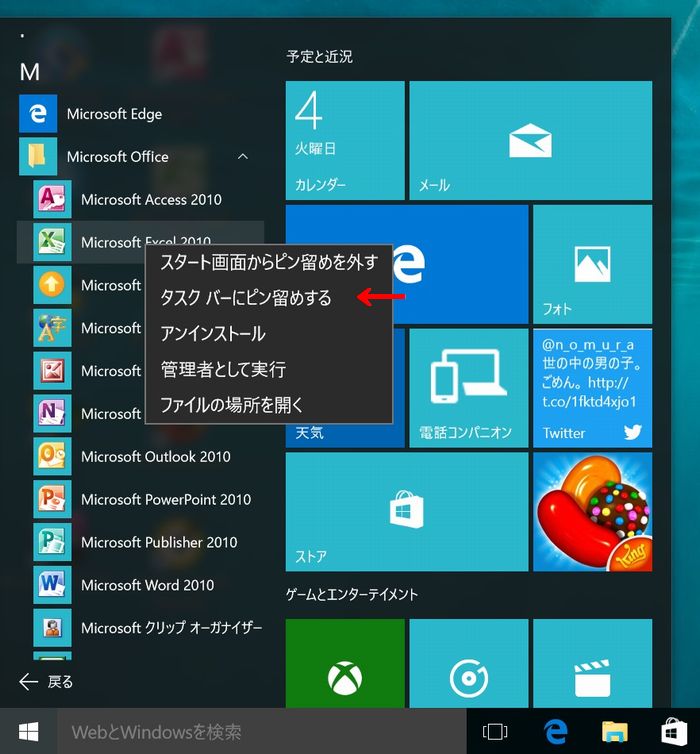
Task: Open Edge from the taskbar
Action: pos(555,731)
